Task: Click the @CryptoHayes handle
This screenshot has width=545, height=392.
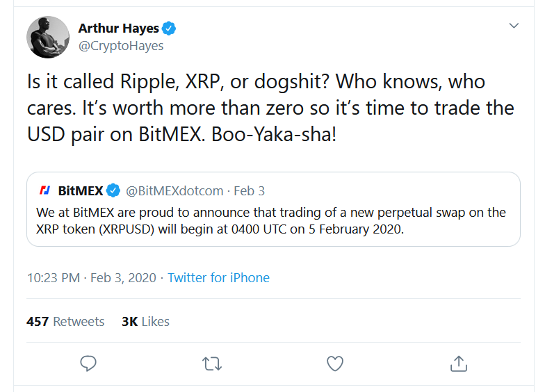Action: [121, 47]
